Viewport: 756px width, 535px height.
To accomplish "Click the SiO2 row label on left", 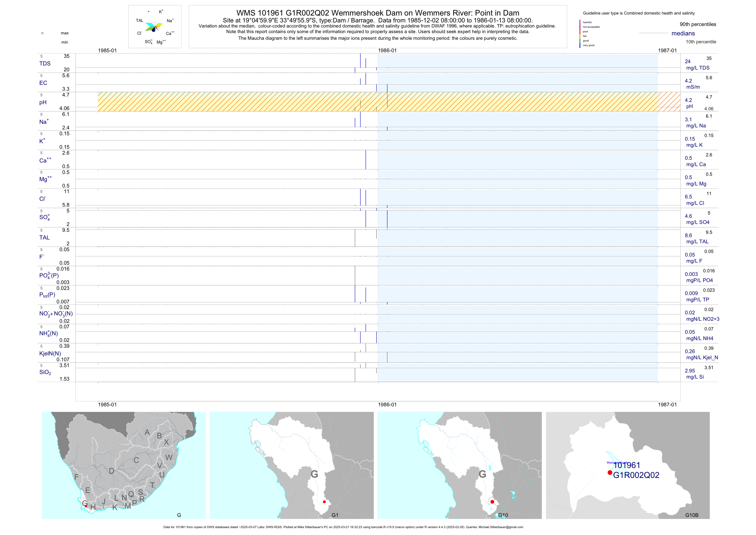I will coord(45,372).
